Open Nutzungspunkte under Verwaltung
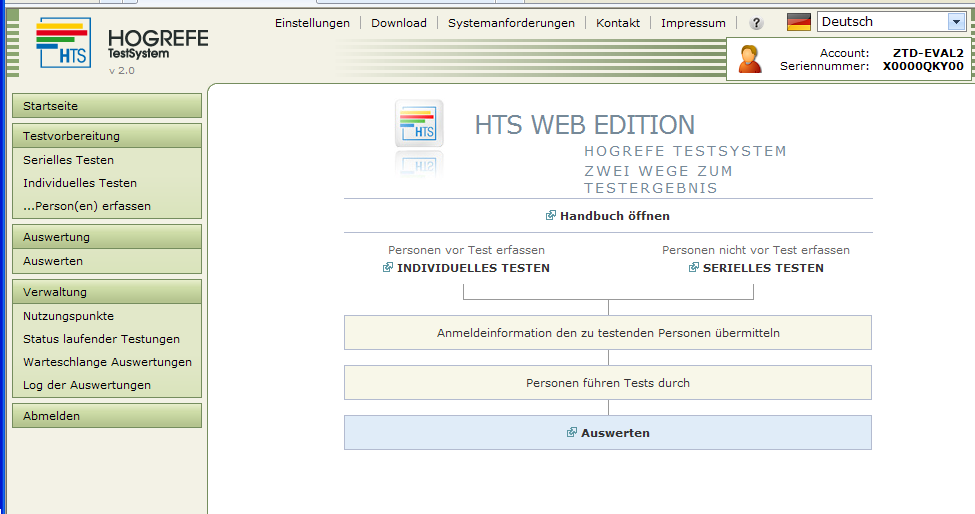 pos(68,315)
